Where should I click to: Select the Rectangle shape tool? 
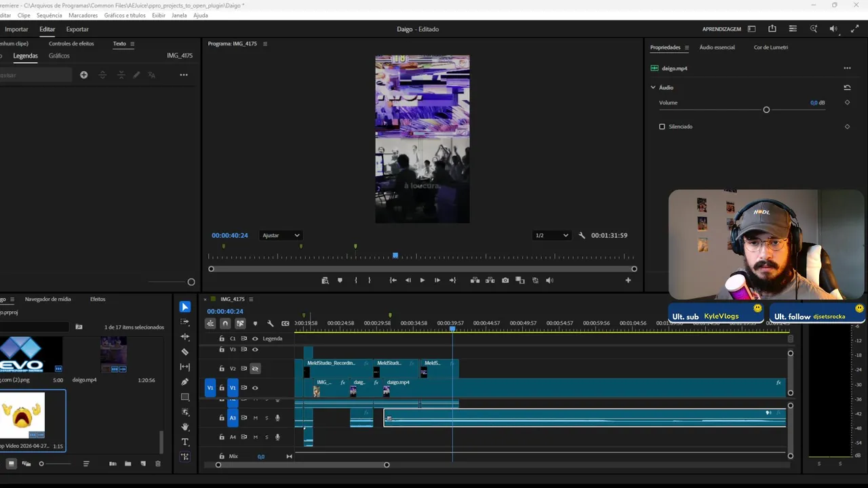click(x=185, y=397)
